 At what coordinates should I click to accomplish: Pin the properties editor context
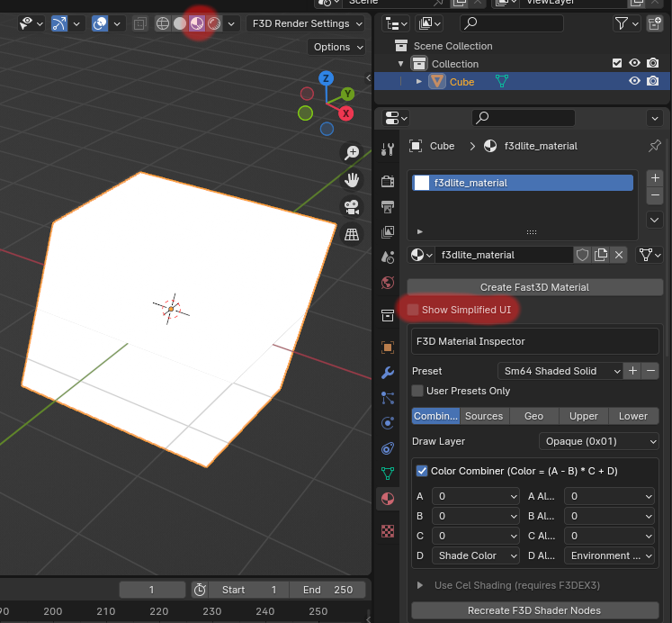(x=654, y=146)
